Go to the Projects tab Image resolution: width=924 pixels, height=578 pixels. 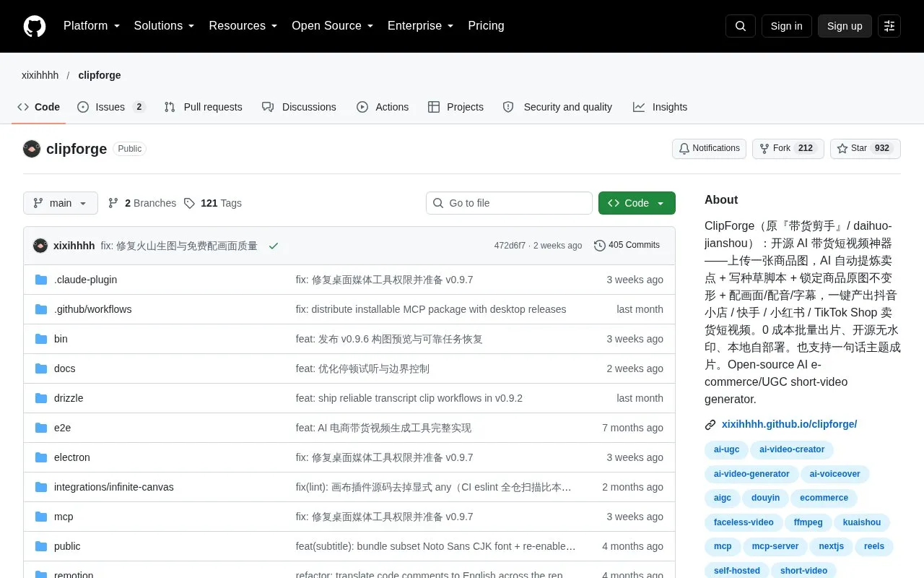coord(456,107)
